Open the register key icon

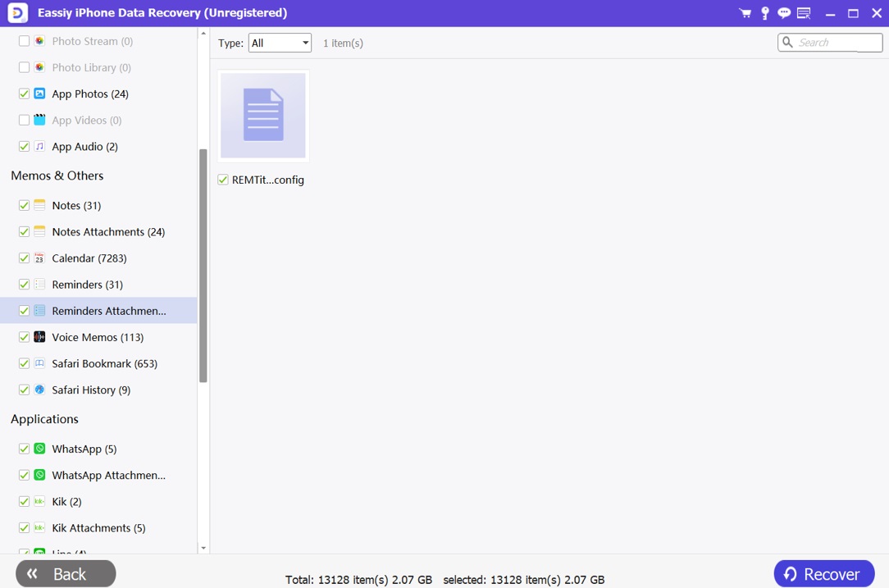(x=764, y=13)
